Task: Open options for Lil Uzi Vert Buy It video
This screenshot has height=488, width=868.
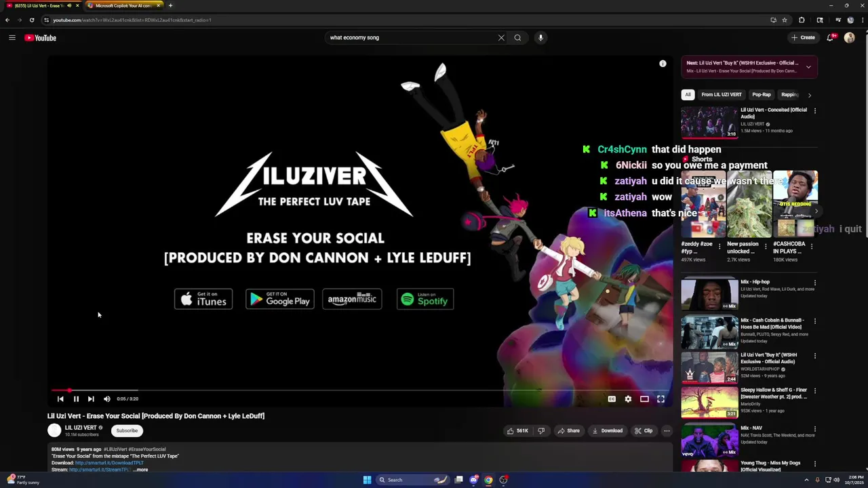Action: point(815,356)
